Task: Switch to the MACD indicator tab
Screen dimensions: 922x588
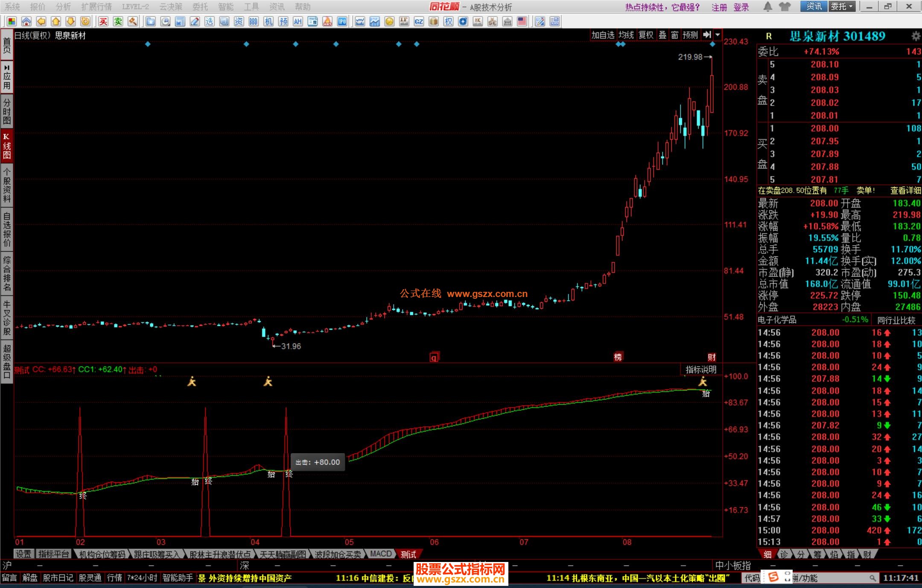Action: (381, 554)
